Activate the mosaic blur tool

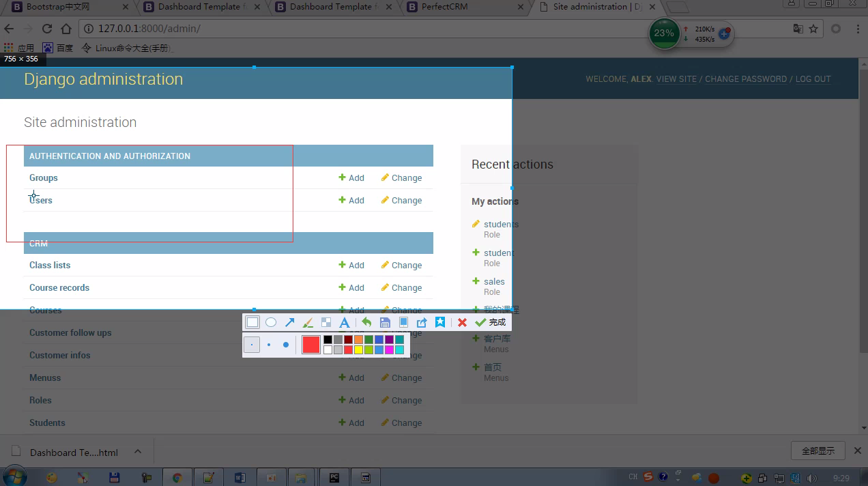[x=326, y=322]
